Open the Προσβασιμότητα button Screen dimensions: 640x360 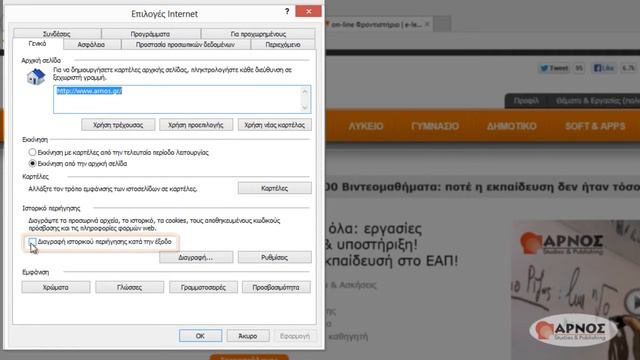click(x=276, y=287)
